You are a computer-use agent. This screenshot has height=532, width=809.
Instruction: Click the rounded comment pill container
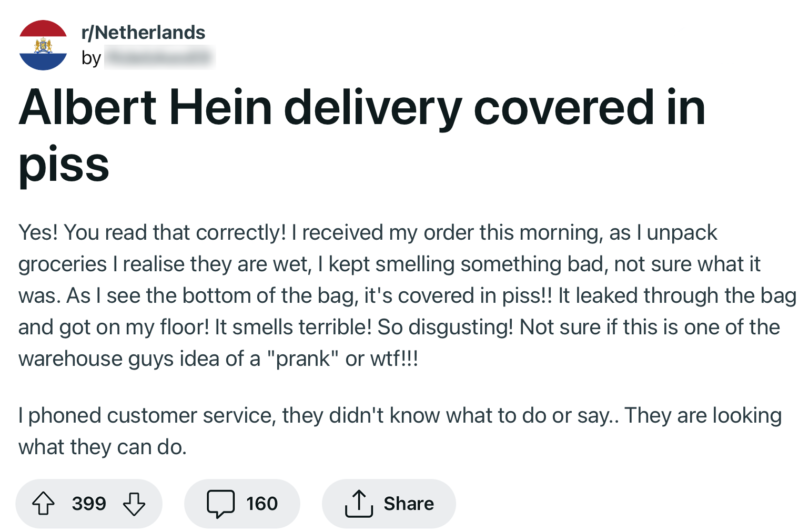point(242,503)
